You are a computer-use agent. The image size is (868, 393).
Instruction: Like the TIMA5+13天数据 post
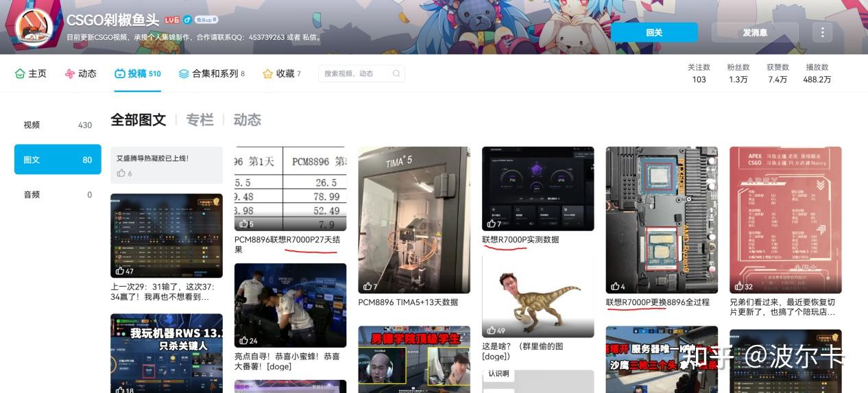[367, 286]
